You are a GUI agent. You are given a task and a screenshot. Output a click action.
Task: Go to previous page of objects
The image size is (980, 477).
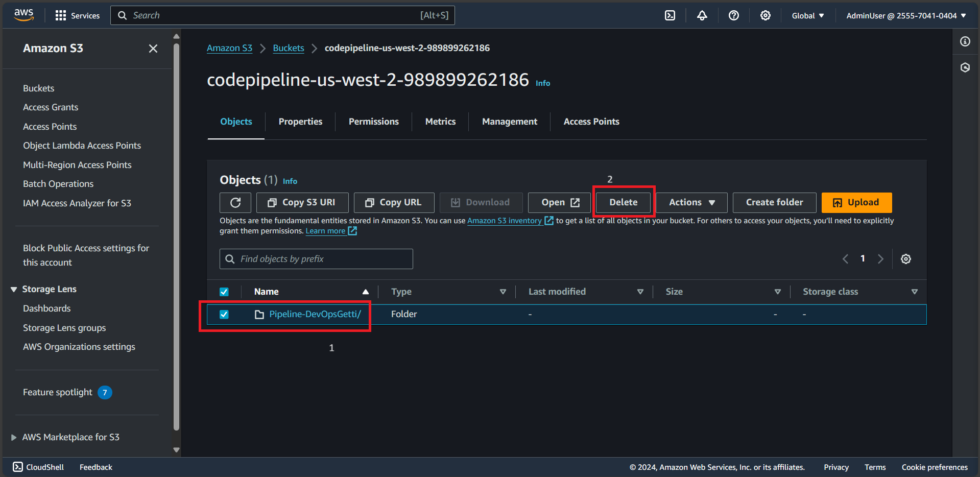(846, 259)
